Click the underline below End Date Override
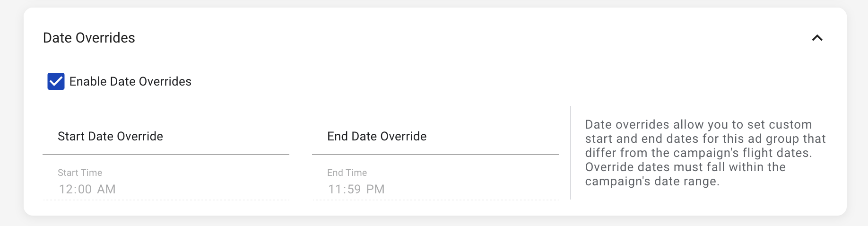Screen dimensions: 868x226 (435, 155)
